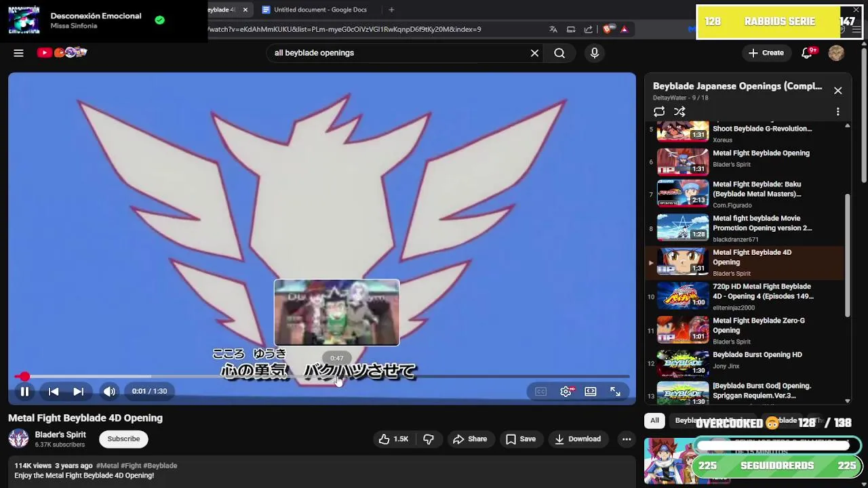This screenshot has width=868, height=488.
Task: Switch to Untitled document Google Docs tab
Action: click(x=321, y=9)
